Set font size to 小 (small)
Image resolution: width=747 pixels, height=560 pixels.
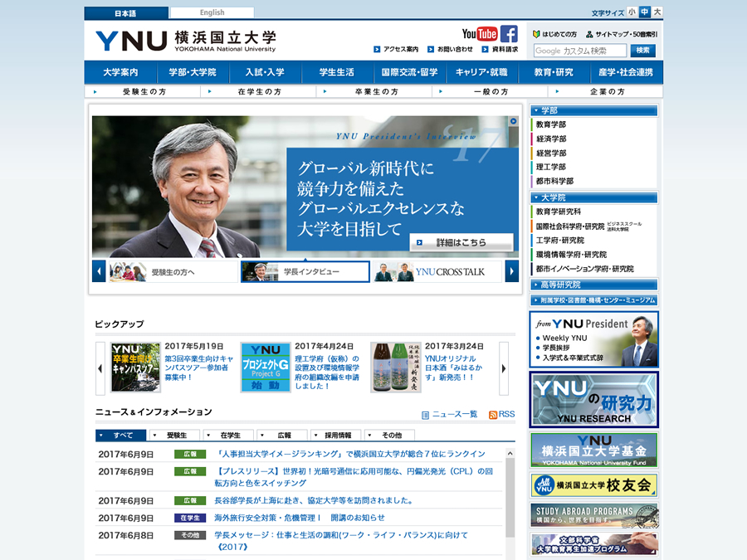click(632, 12)
